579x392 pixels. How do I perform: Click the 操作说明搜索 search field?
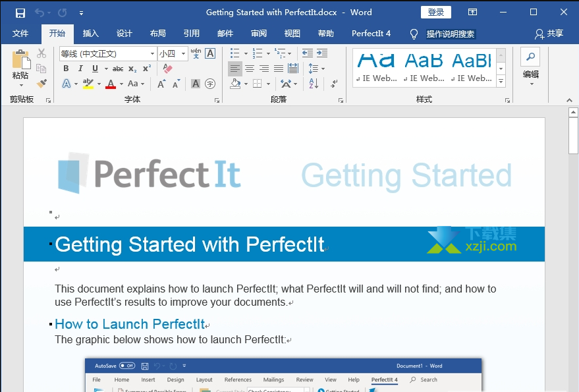pyautogui.click(x=450, y=34)
